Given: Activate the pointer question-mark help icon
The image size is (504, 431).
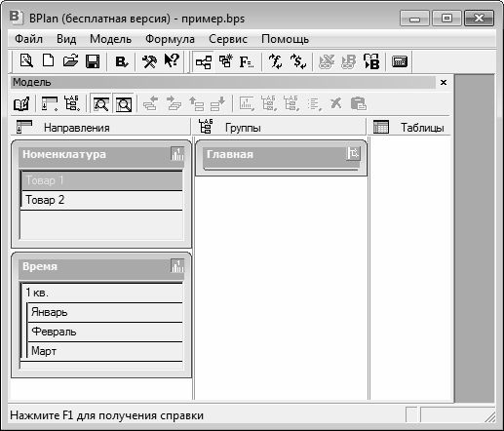Looking at the screenshot, I should coord(172,61).
